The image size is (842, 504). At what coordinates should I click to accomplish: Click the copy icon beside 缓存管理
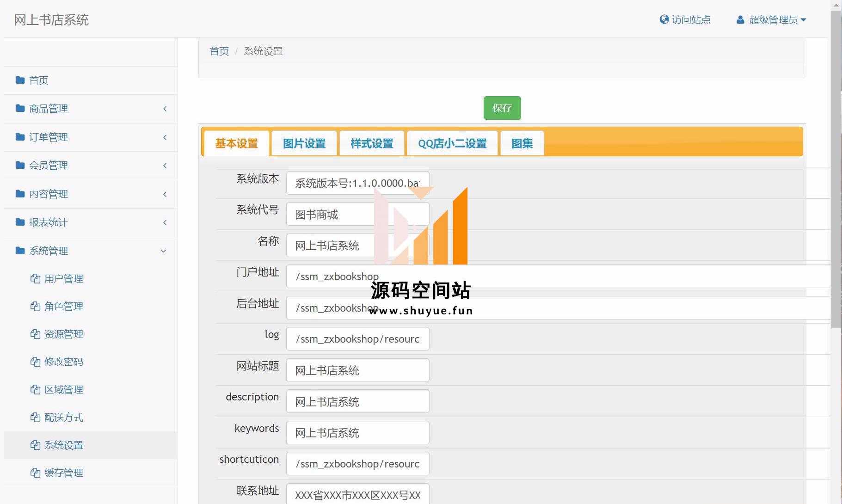pyautogui.click(x=35, y=473)
